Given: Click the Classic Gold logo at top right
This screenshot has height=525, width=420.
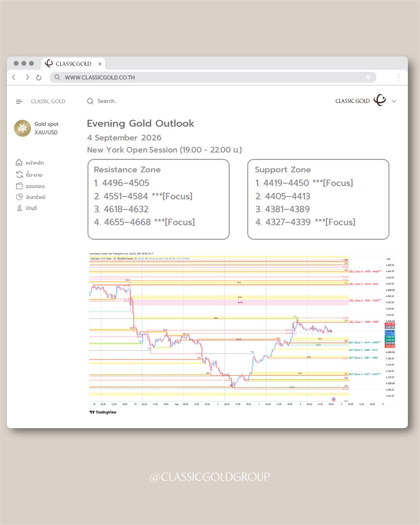Looking at the screenshot, I should (380, 100).
